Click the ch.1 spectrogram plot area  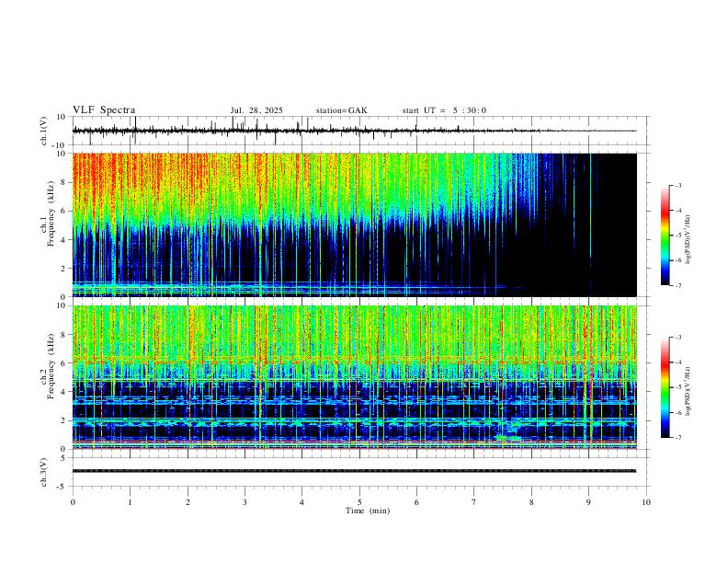354,224
